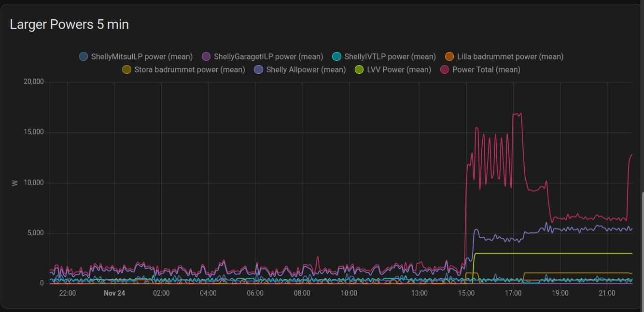Screen dimensions: 644x312
Task: Toggle ShellyMitsuILP power series circle
Action: [x=84, y=56]
